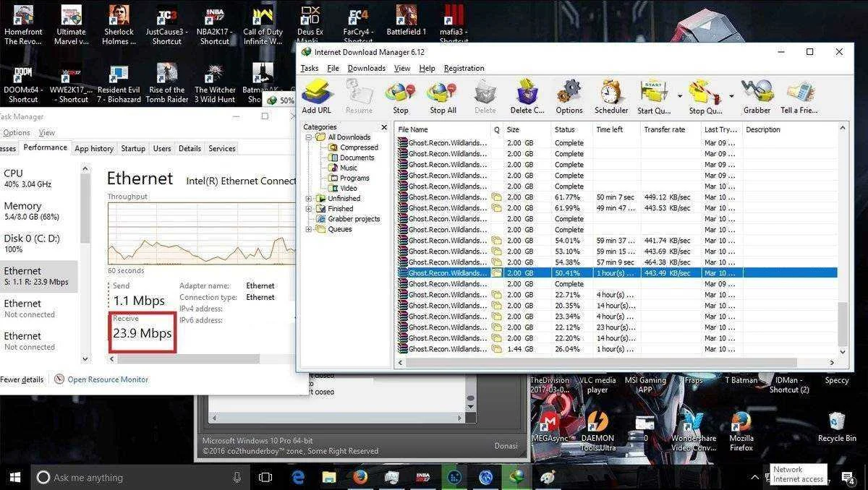Expand the Unfinished category node
This screenshot has height=490, width=868.
point(309,198)
